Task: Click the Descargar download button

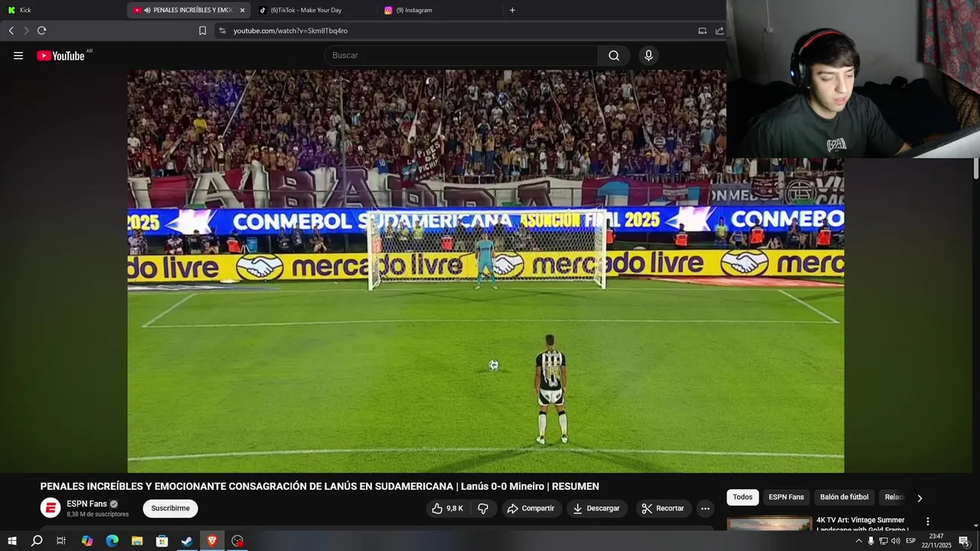Action: (597, 508)
